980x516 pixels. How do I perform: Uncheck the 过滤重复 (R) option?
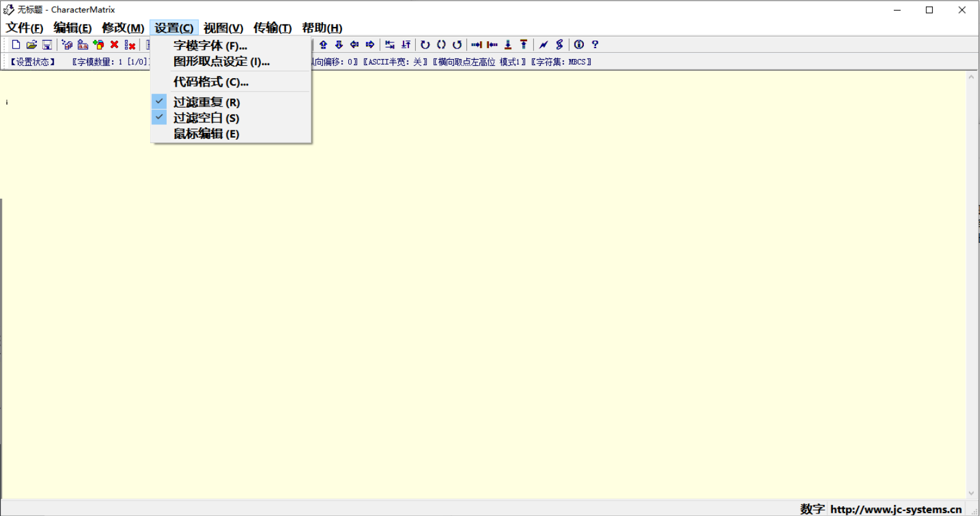[231, 101]
